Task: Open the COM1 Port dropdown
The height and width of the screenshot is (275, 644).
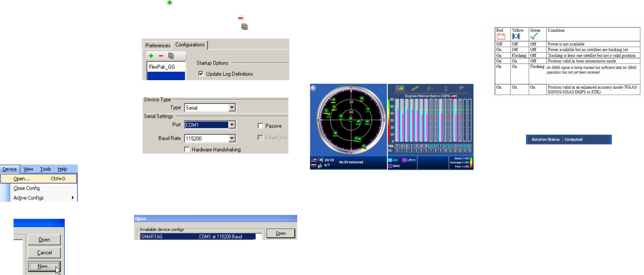Action: 232,125
